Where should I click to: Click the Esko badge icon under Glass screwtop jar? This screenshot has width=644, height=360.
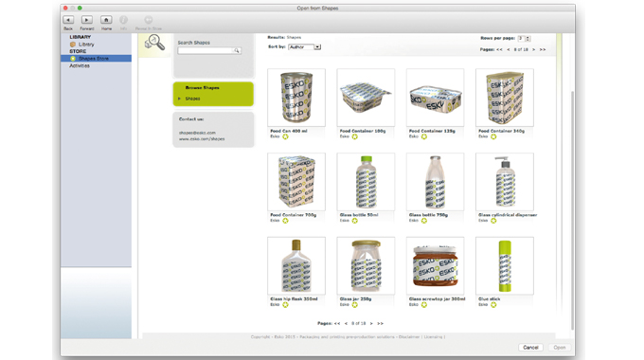point(424,304)
